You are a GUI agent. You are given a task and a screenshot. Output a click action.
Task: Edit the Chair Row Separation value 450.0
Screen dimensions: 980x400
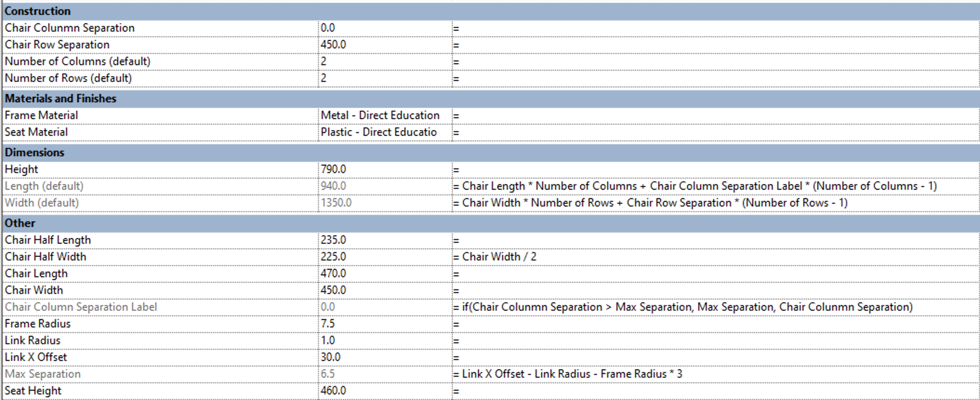385,45
